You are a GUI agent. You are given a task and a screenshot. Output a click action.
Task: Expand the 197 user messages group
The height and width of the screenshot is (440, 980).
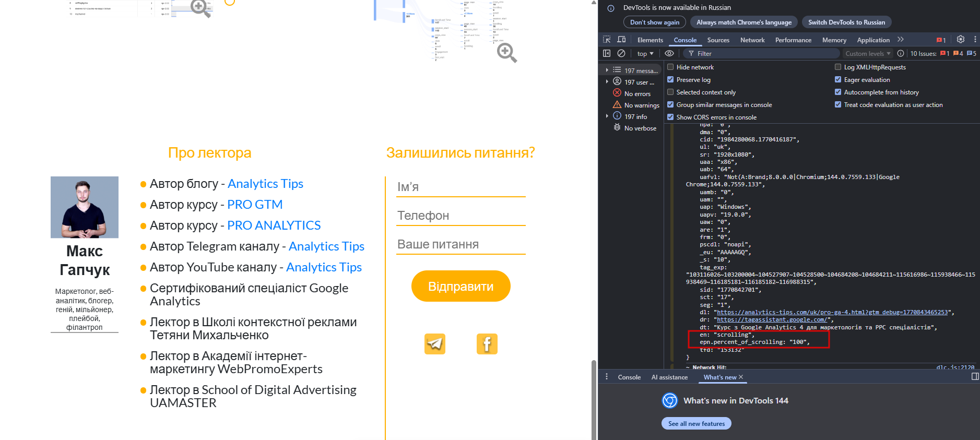pos(607,82)
